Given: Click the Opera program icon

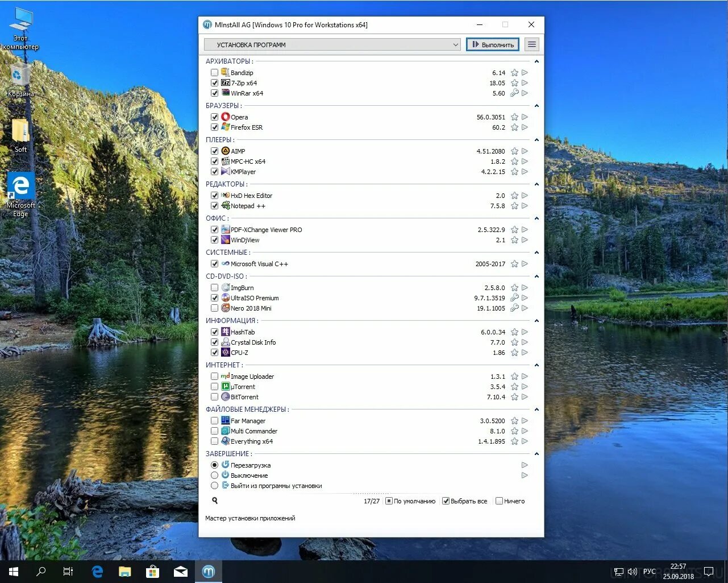Looking at the screenshot, I should [x=226, y=117].
